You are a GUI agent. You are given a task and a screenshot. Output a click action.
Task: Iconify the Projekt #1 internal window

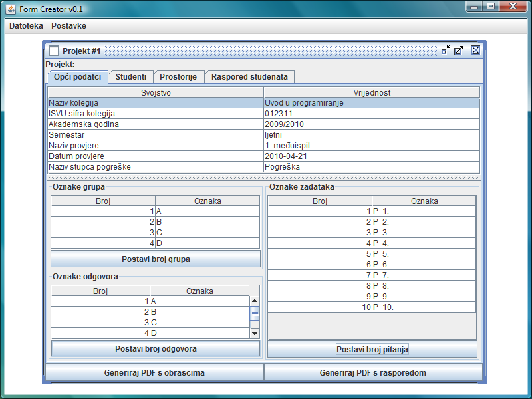(445, 50)
